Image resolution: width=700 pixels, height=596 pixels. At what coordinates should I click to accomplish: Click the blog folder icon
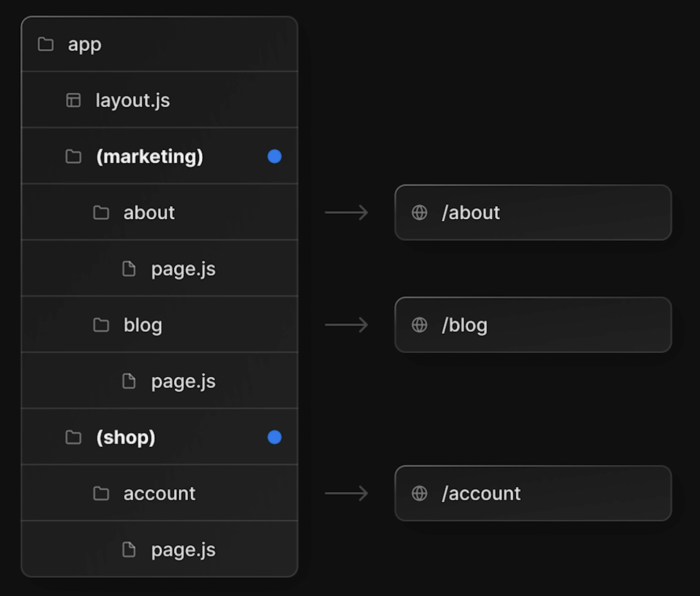click(x=101, y=325)
